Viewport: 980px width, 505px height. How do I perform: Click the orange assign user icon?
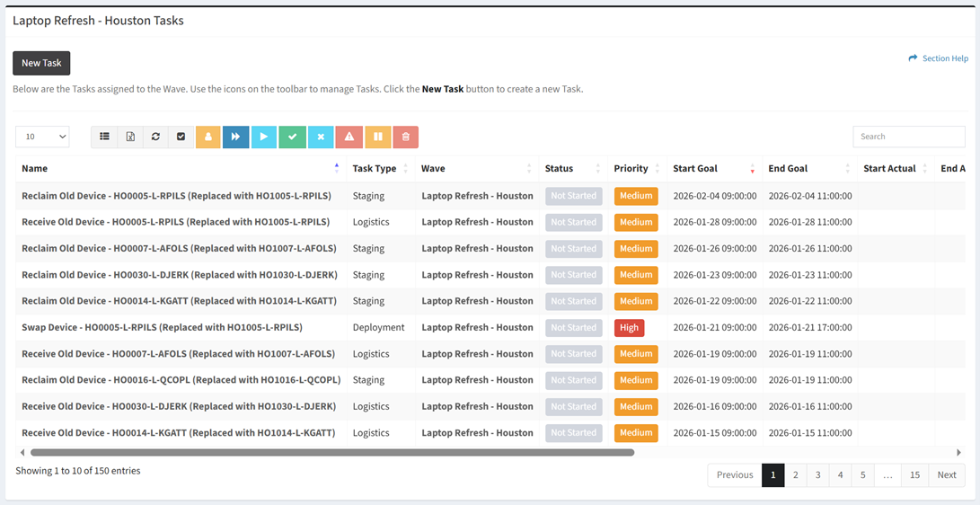coord(207,137)
